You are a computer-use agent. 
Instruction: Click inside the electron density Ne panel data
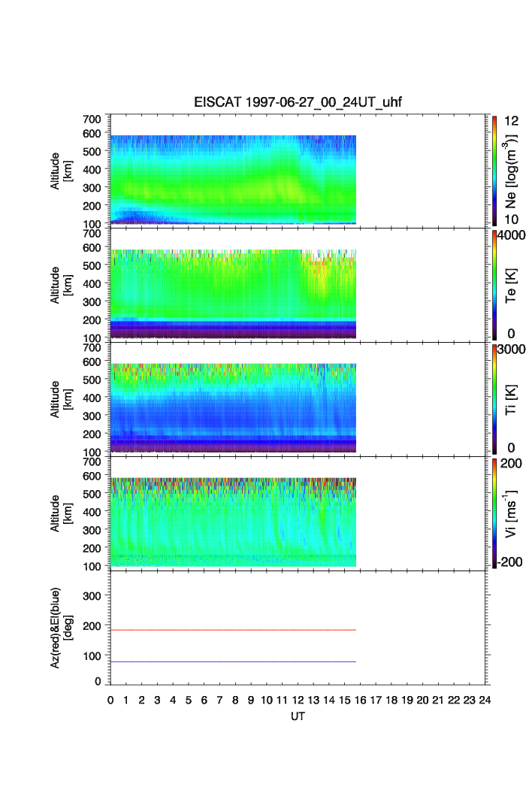click(x=234, y=180)
